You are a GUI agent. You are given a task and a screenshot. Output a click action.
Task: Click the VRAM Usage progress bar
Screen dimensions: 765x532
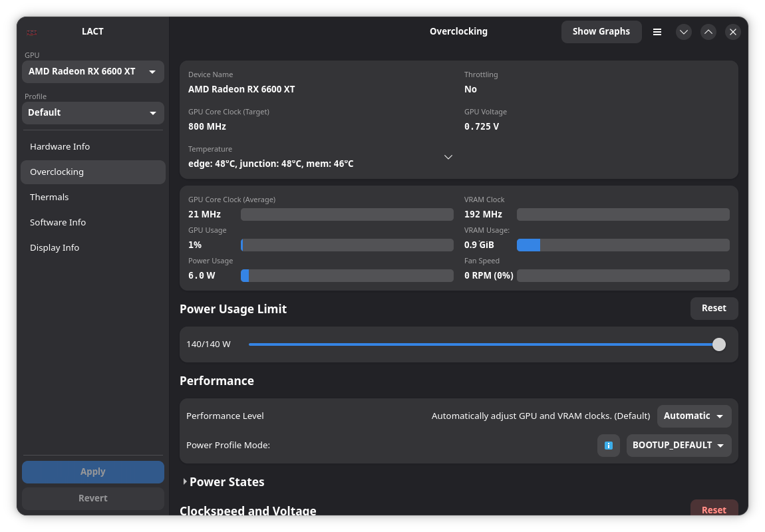623,245
